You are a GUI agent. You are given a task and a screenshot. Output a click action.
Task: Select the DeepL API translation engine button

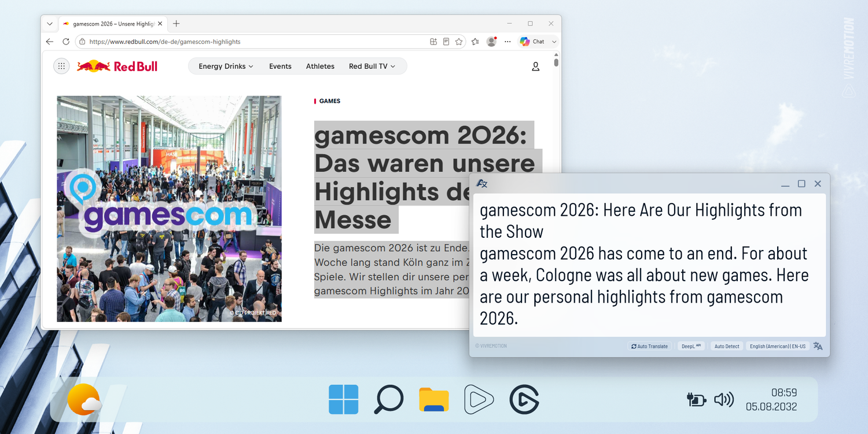(x=691, y=346)
